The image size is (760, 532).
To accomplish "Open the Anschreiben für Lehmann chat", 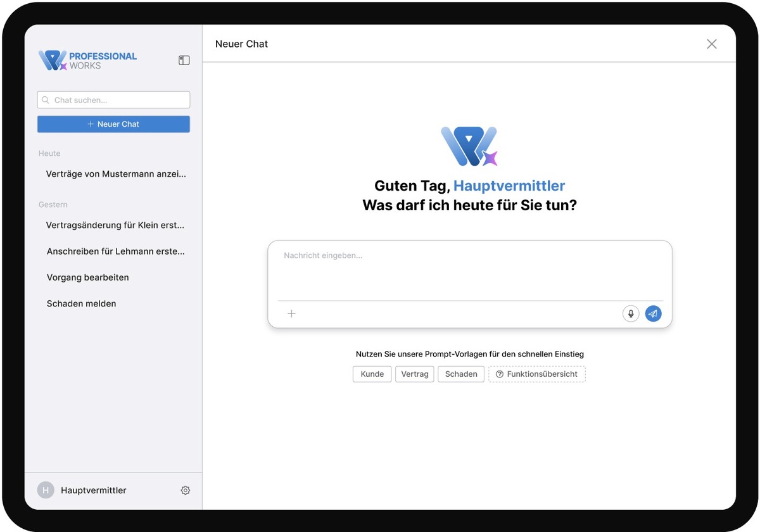I will tap(116, 251).
